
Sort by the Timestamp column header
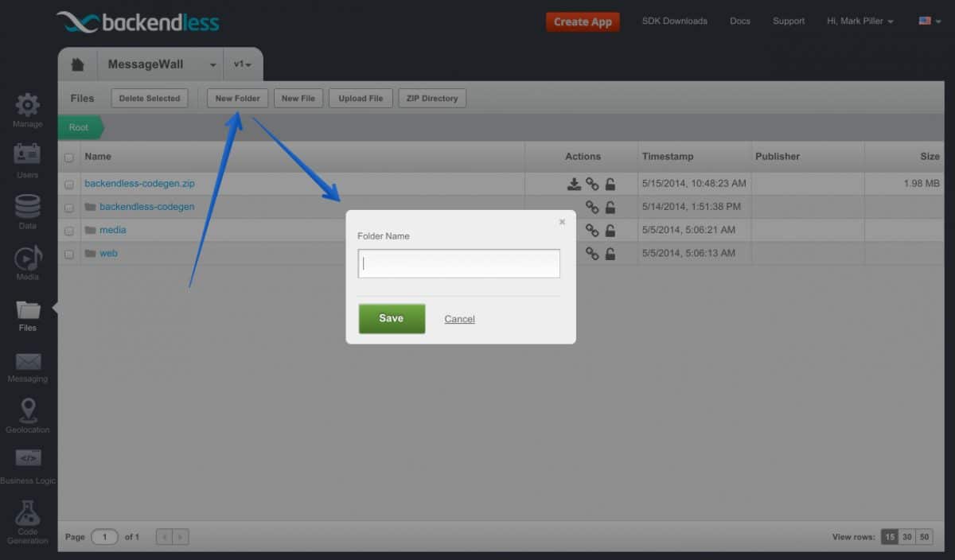pos(668,157)
